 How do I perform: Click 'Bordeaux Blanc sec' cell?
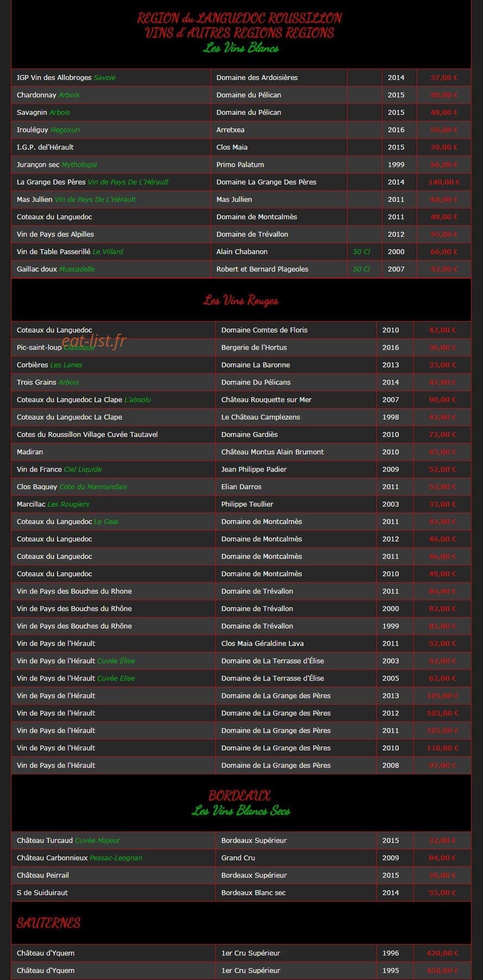[253, 892]
